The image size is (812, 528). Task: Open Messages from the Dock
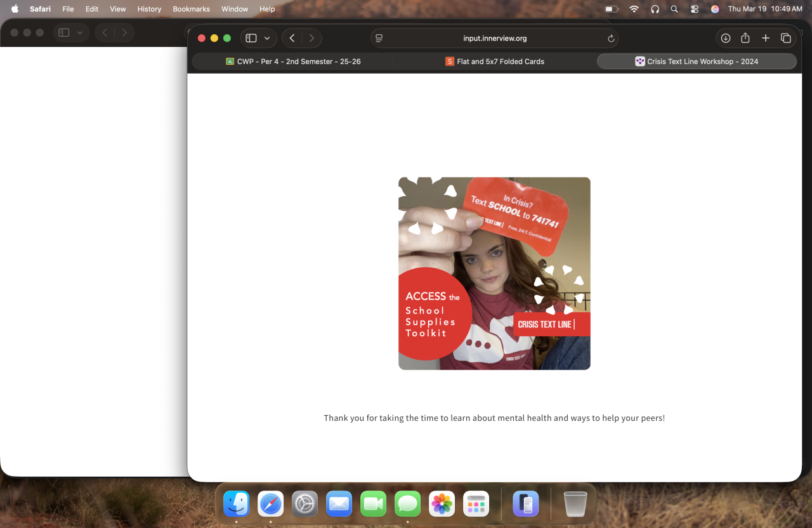(408, 504)
